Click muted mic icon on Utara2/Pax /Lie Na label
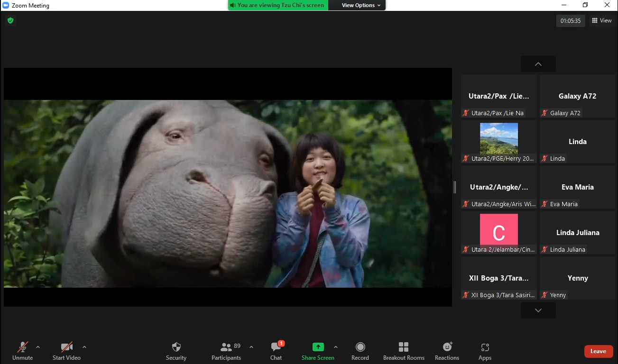The height and width of the screenshot is (364, 618). click(x=466, y=113)
